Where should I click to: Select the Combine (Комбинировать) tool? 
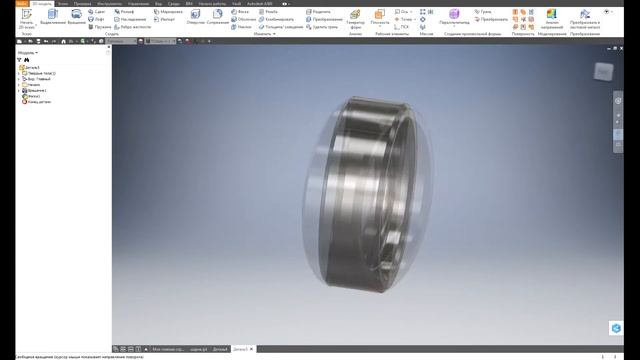[276, 19]
